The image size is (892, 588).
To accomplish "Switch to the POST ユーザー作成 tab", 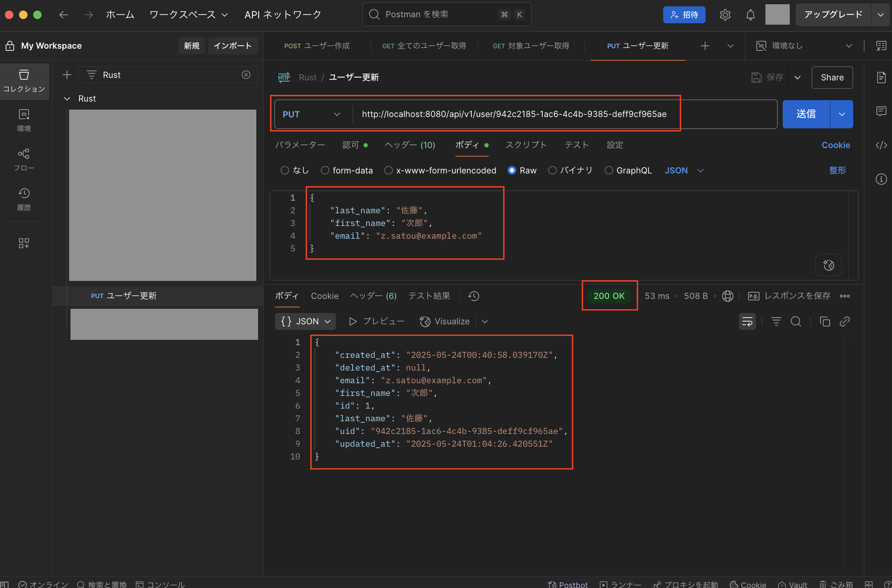I will 317,46.
